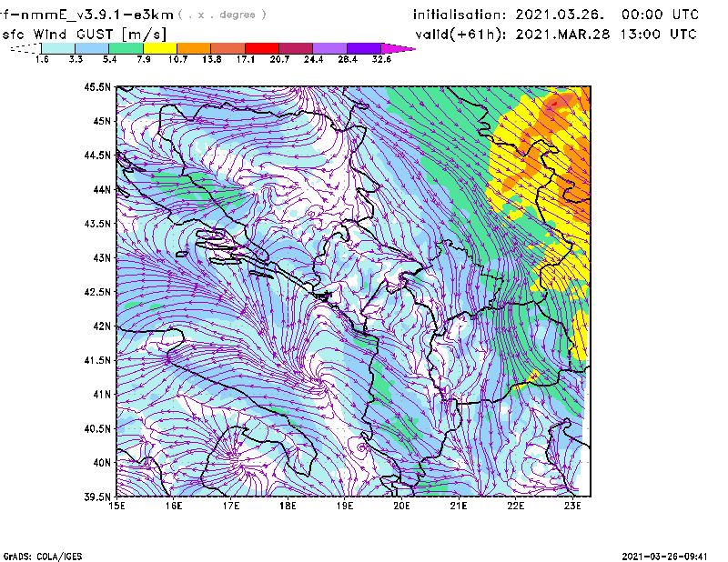Click the dashed white arrow start of the colorbar

[x=25, y=48]
